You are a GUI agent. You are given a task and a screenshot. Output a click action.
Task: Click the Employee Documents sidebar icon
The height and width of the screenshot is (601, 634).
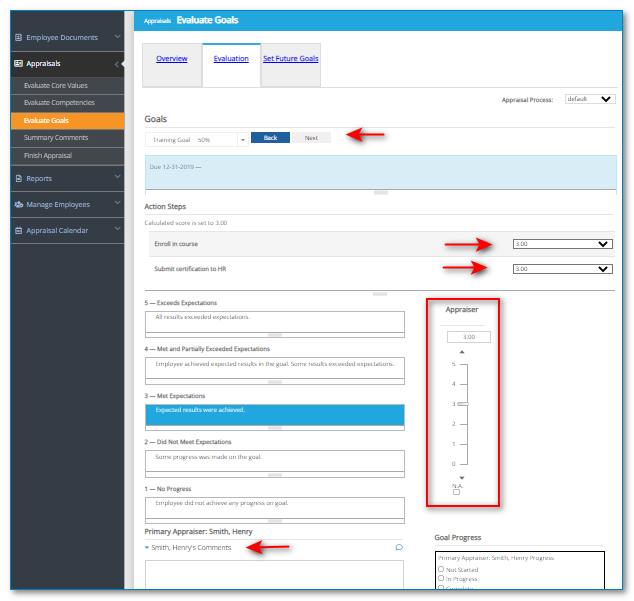(x=18, y=38)
